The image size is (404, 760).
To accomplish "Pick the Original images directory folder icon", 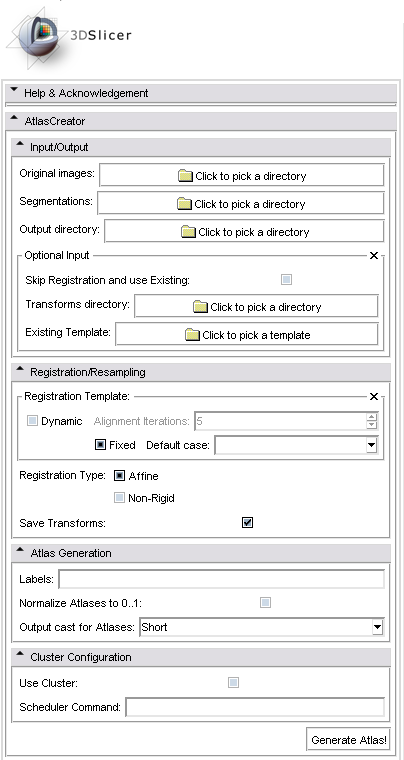I will tap(186, 175).
